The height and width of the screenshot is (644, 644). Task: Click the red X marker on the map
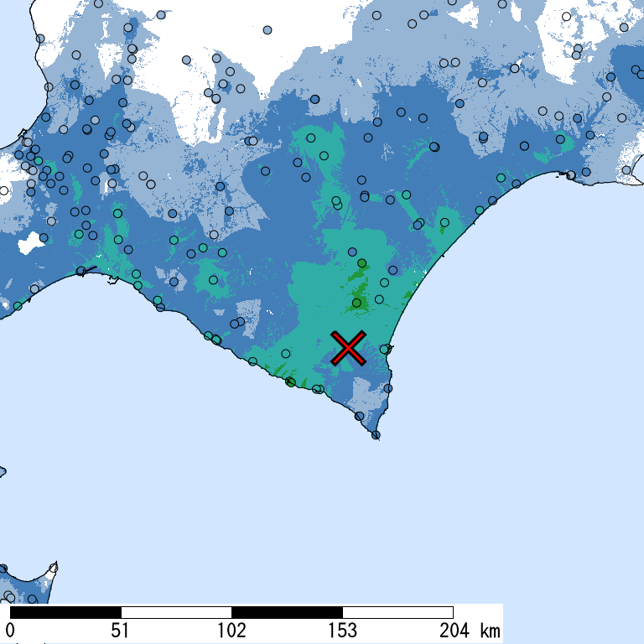[348, 348]
